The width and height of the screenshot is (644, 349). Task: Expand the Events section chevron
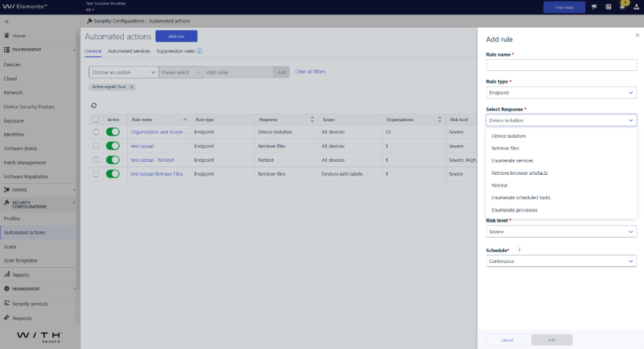point(74,190)
